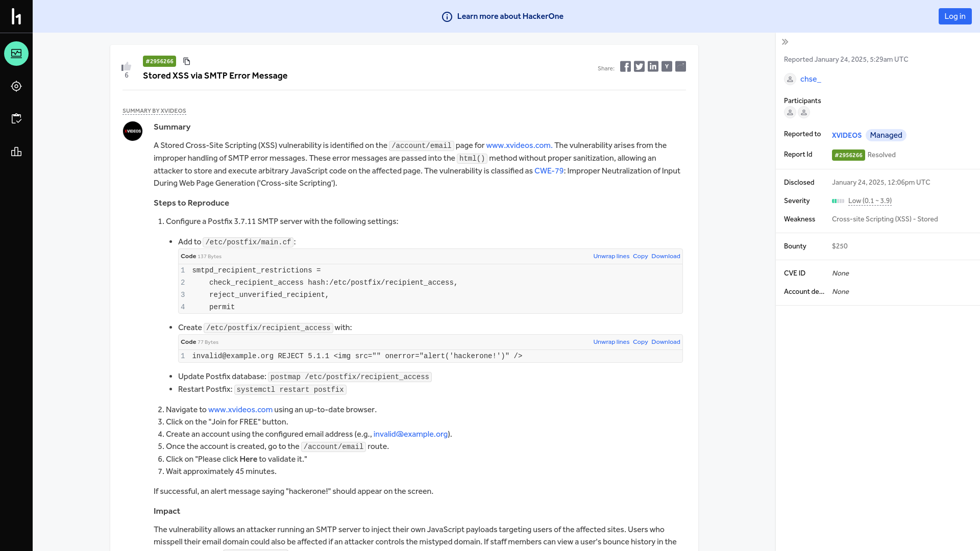Click the first participant avatar

790,113
